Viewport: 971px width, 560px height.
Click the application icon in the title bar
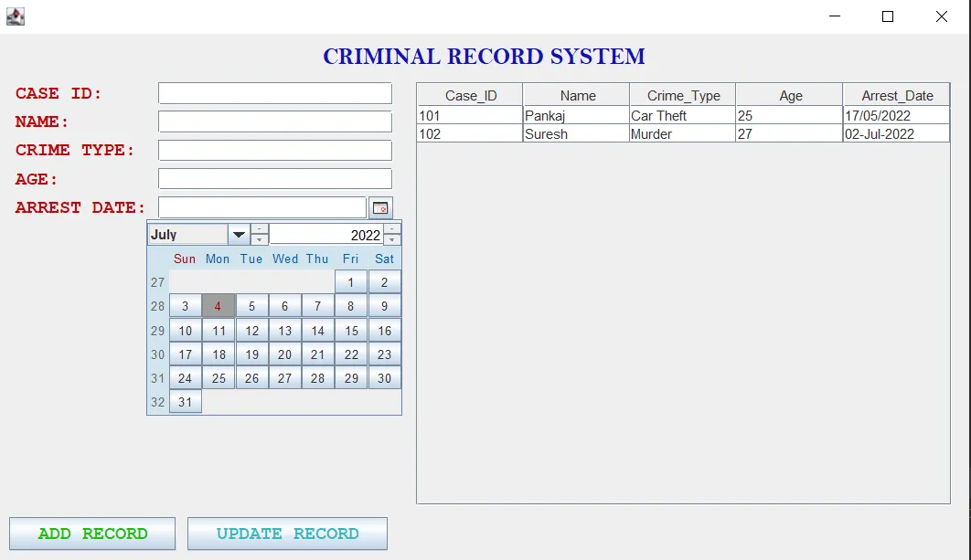coord(15,16)
